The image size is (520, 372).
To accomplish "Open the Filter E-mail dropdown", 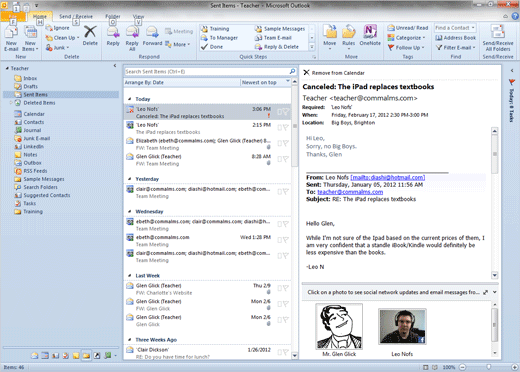I will (x=455, y=48).
